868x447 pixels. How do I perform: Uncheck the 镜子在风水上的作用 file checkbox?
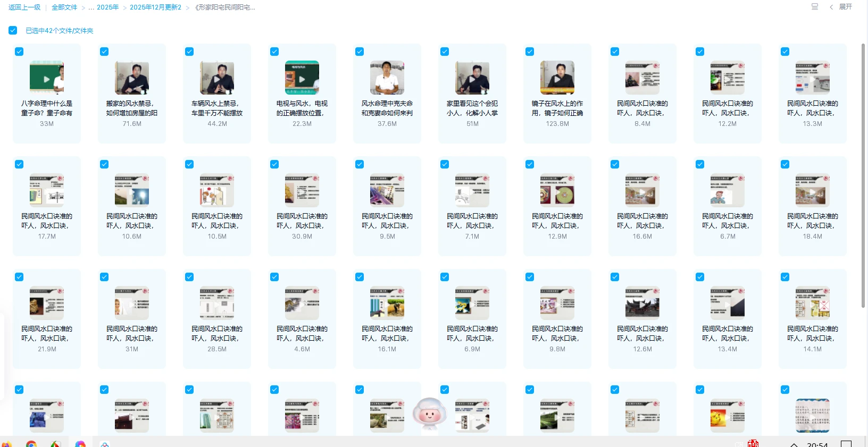(x=530, y=52)
